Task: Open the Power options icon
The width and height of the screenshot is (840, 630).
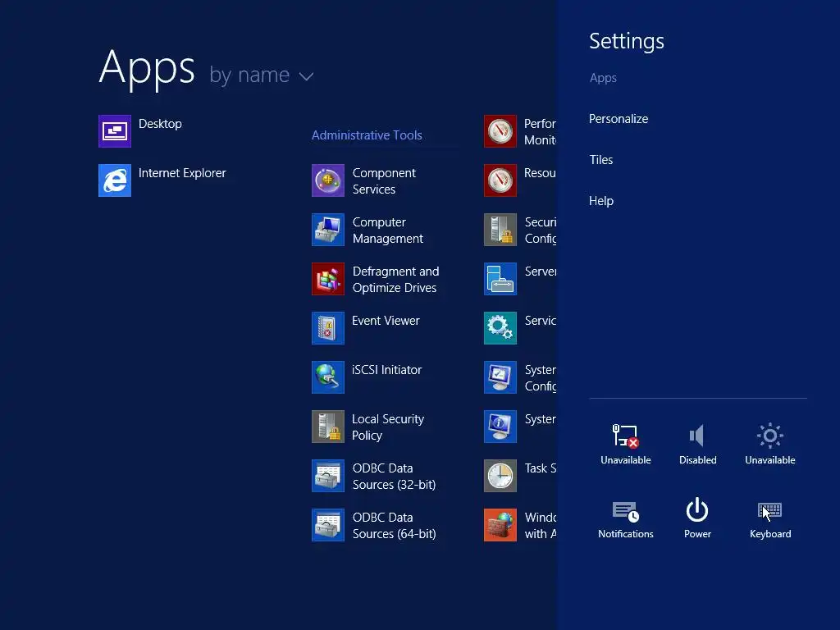Action: 697,510
